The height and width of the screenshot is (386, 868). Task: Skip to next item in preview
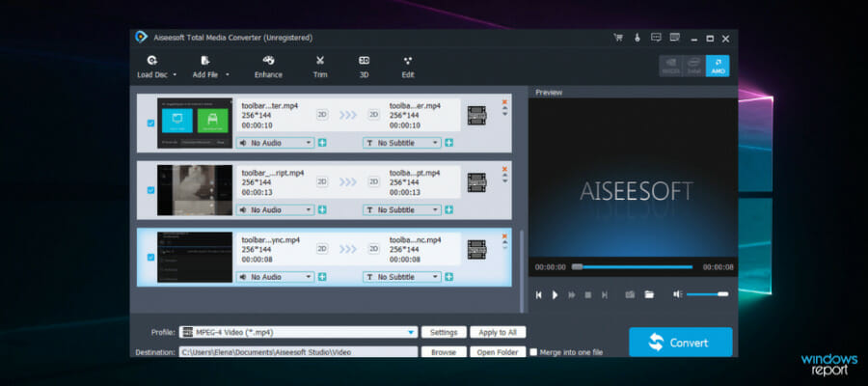[x=605, y=295]
